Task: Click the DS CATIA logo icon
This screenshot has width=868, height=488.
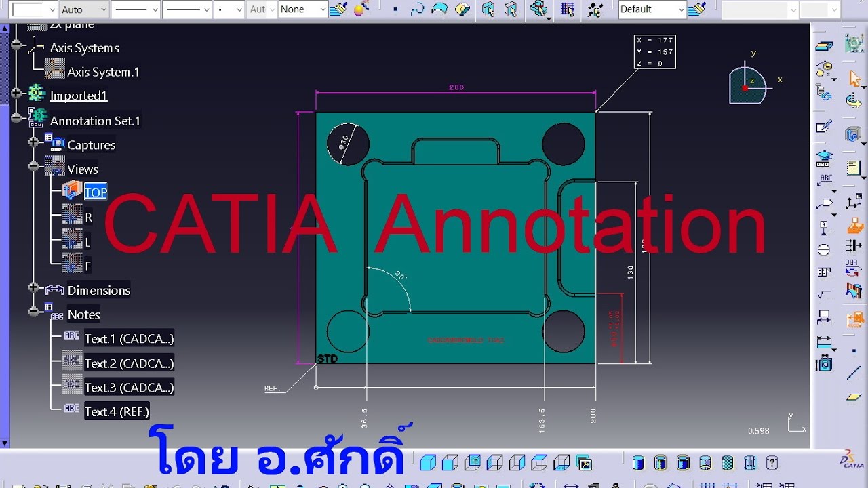Action: click(x=852, y=460)
